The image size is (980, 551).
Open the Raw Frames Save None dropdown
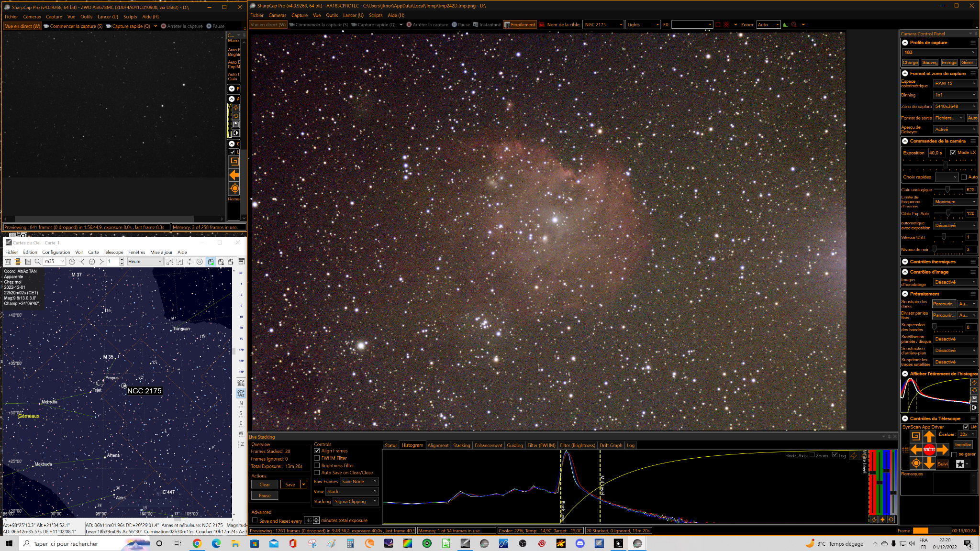click(x=359, y=481)
